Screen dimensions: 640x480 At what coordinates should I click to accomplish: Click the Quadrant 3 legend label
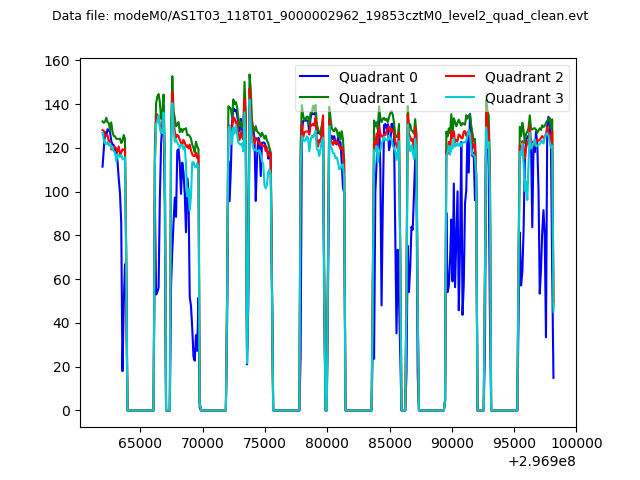click(x=524, y=98)
